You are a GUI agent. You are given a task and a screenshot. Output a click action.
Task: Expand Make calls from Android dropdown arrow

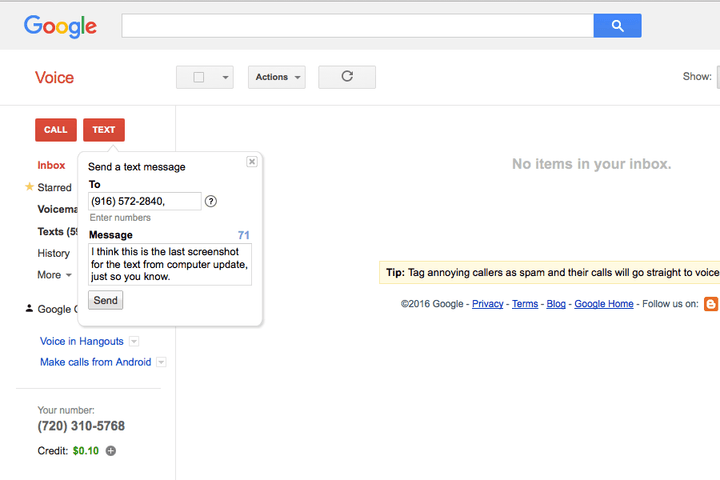click(161, 362)
